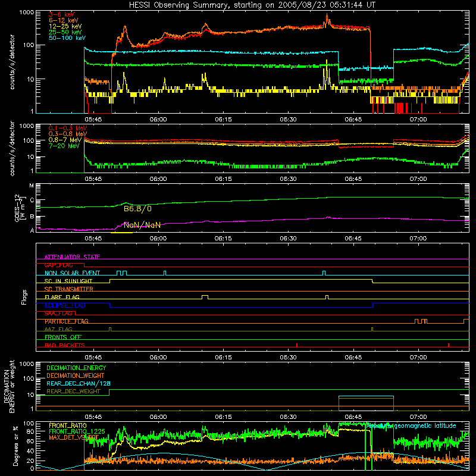The width and height of the screenshot is (476, 476).
Task: Click the Absolute geomagnetic latitude label
Action: [x=411, y=426]
